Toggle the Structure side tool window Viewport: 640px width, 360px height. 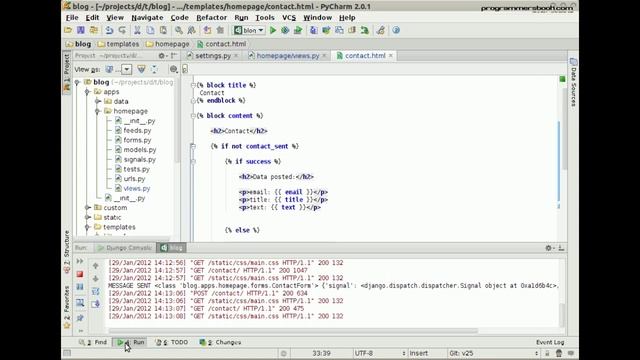point(67,252)
